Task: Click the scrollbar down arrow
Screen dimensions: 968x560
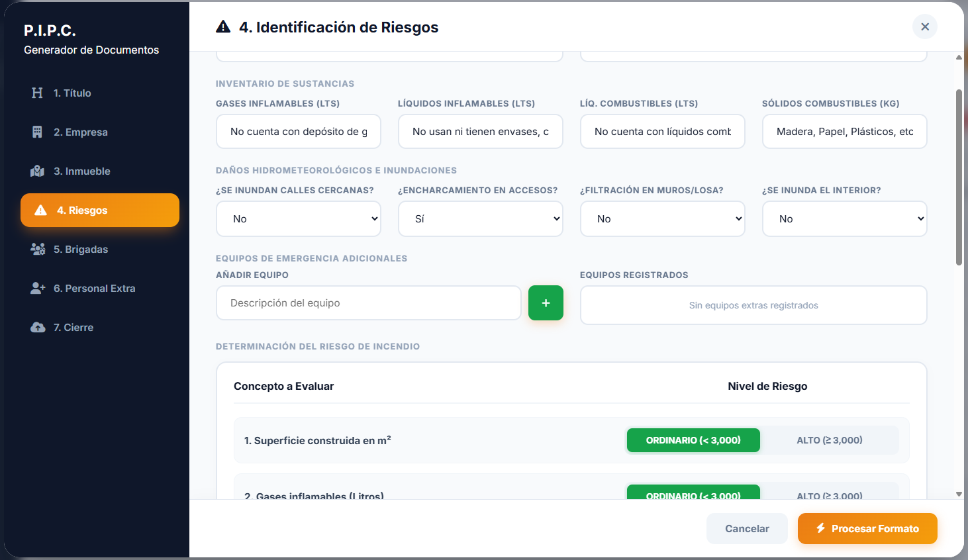Action: (959, 494)
